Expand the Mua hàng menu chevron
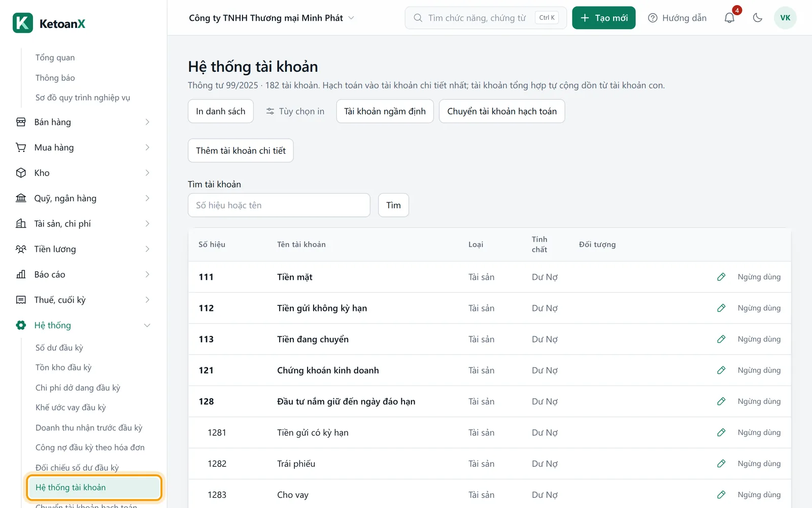812x508 pixels. 147,147
